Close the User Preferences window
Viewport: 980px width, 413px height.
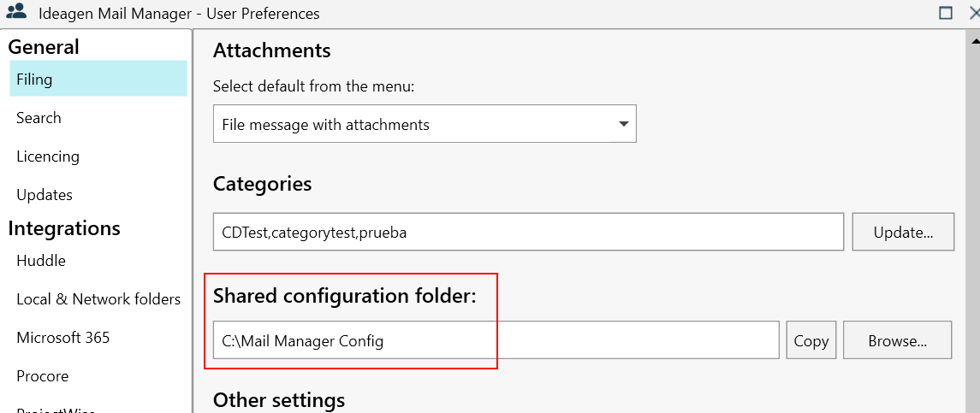(x=973, y=13)
